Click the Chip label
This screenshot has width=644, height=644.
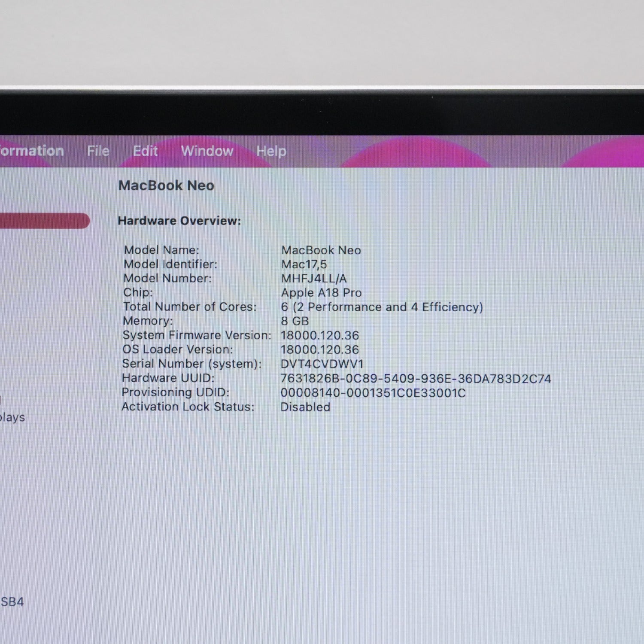click(x=138, y=292)
